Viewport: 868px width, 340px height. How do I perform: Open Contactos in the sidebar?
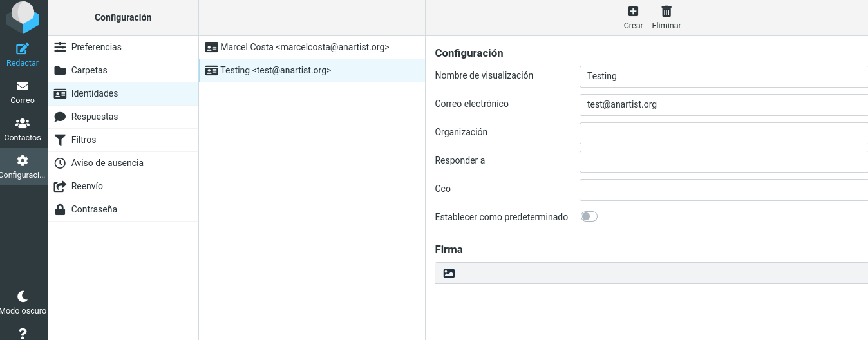(x=23, y=124)
